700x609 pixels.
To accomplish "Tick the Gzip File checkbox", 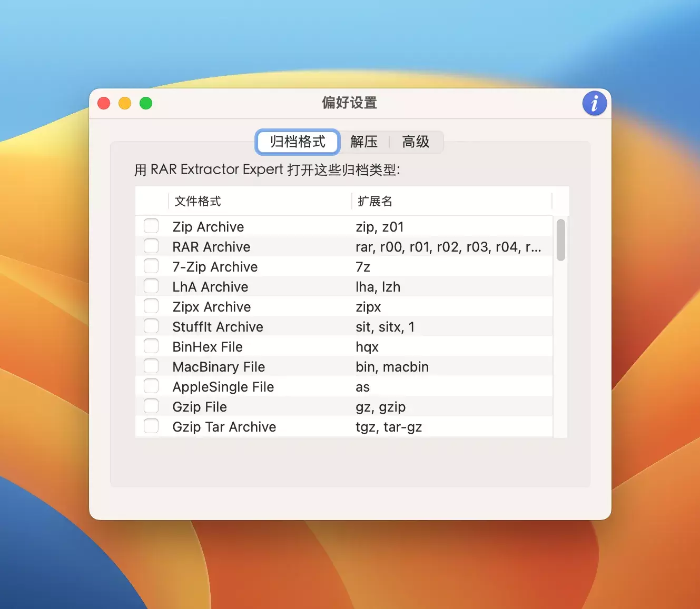I will tap(151, 406).
